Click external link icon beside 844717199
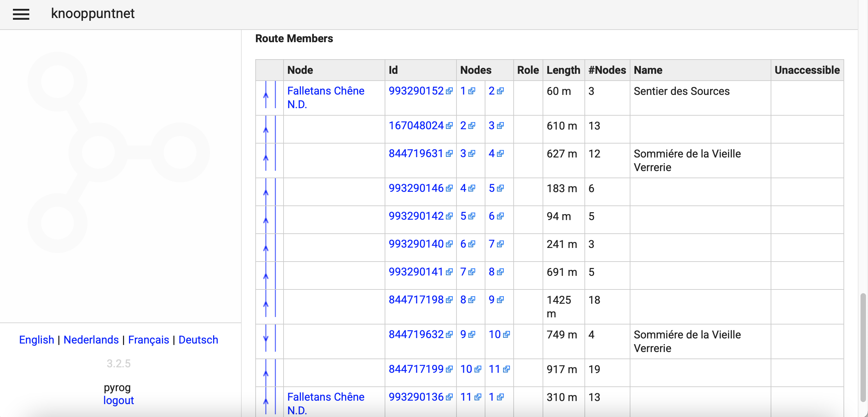 click(x=449, y=369)
